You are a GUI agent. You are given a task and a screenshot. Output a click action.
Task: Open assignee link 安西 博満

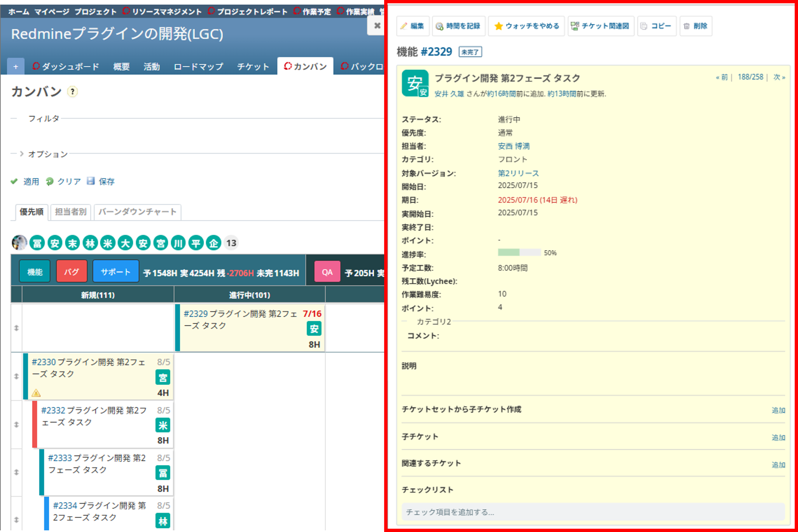point(513,146)
